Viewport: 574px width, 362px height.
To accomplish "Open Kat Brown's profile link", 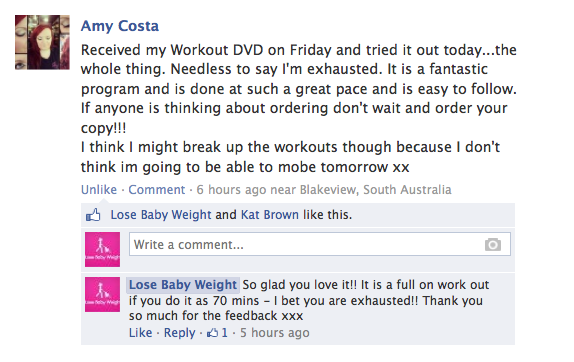I will tap(270, 214).
